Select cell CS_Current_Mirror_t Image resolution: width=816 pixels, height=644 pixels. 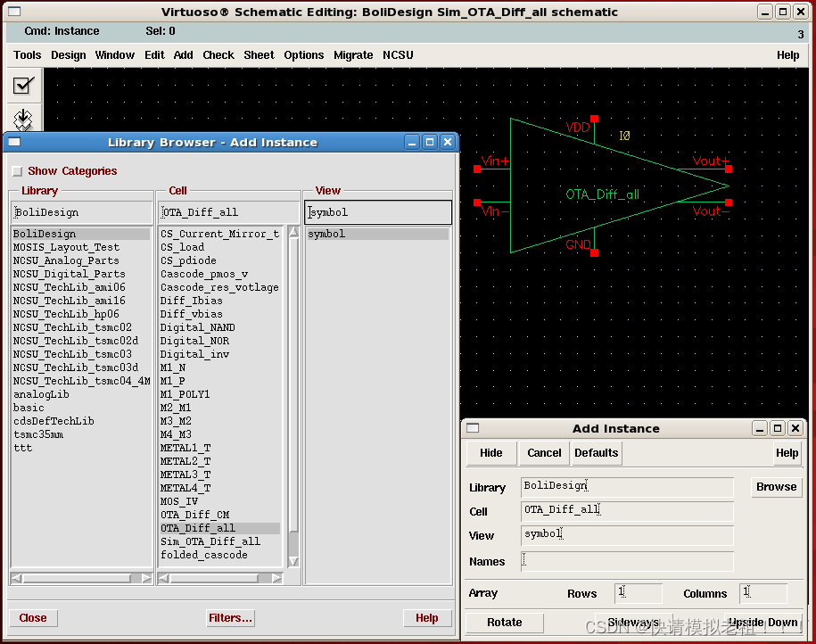click(219, 234)
